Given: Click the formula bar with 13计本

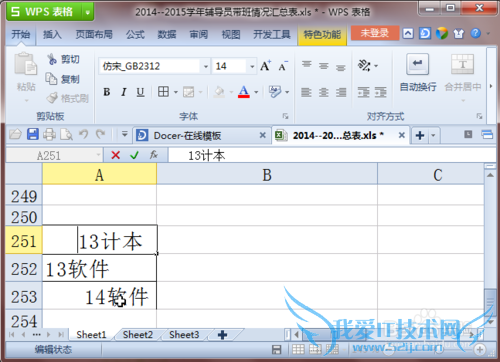Looking at the screenshot, I should pos(332,155).
